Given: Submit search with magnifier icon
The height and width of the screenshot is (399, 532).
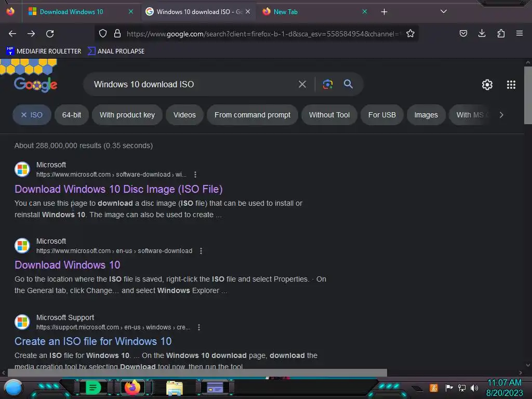Looking at the screenshot, I should tap(348, 84).
